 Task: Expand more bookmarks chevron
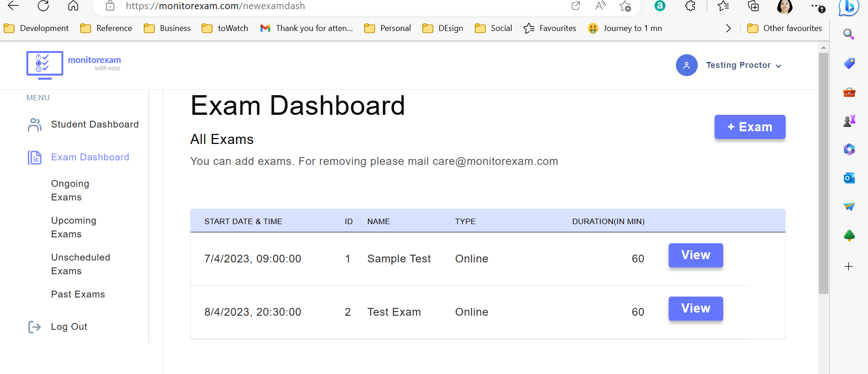728,28
